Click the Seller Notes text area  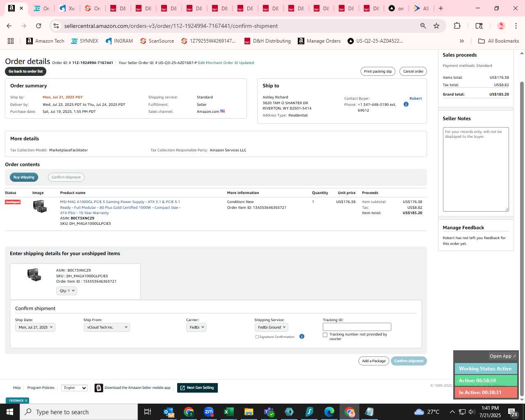coord(476,169)
